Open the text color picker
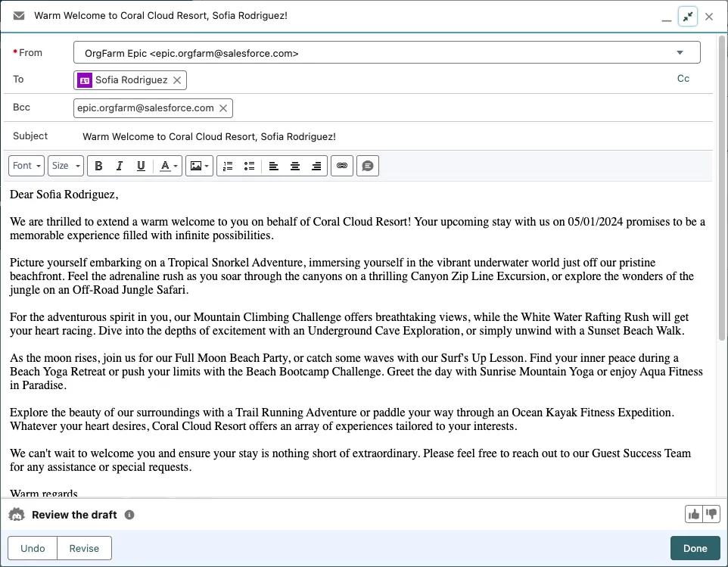The width and height of the screenshot is (728, 567). pos(169,166)
